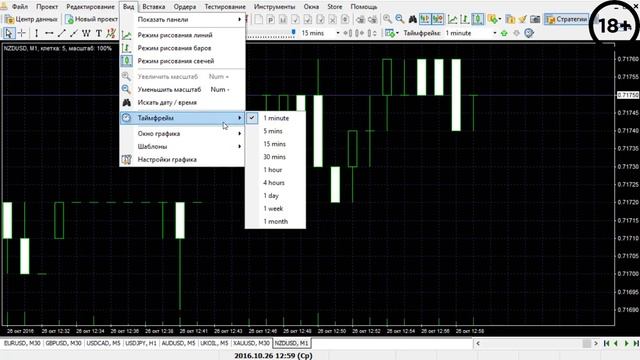
Task: Expand the Шаблоны submenu
Action: click(182, 147)
